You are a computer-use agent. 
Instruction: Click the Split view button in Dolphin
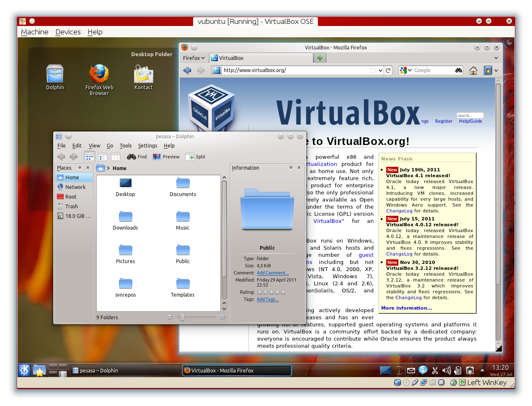(x=196, y=157)
